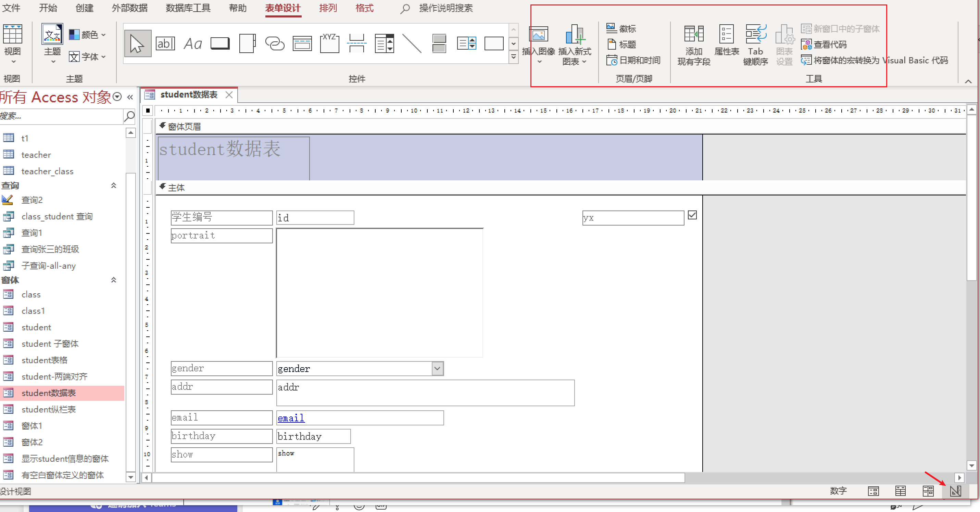Open the External Data ribbon tab
The image size is (980, 512).
[129, 8]
